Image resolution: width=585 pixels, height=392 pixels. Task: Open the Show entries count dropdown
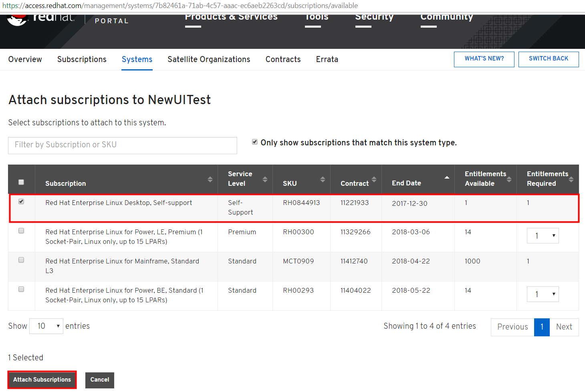[46, 326]
